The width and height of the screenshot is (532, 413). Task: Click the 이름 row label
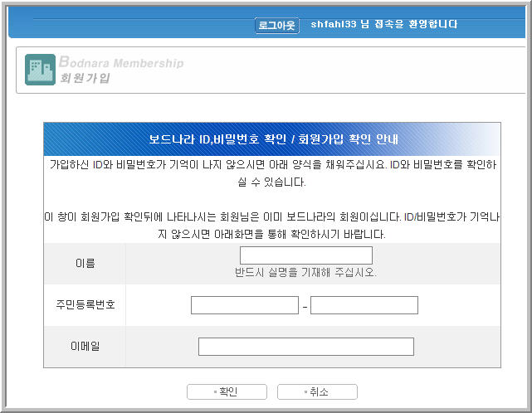pos(85,263)
